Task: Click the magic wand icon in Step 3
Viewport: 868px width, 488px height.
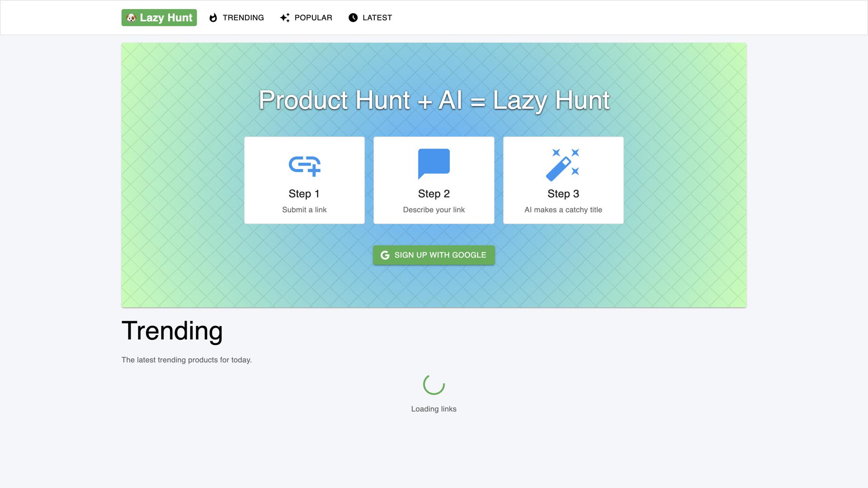Action: [x=563, y=164]
